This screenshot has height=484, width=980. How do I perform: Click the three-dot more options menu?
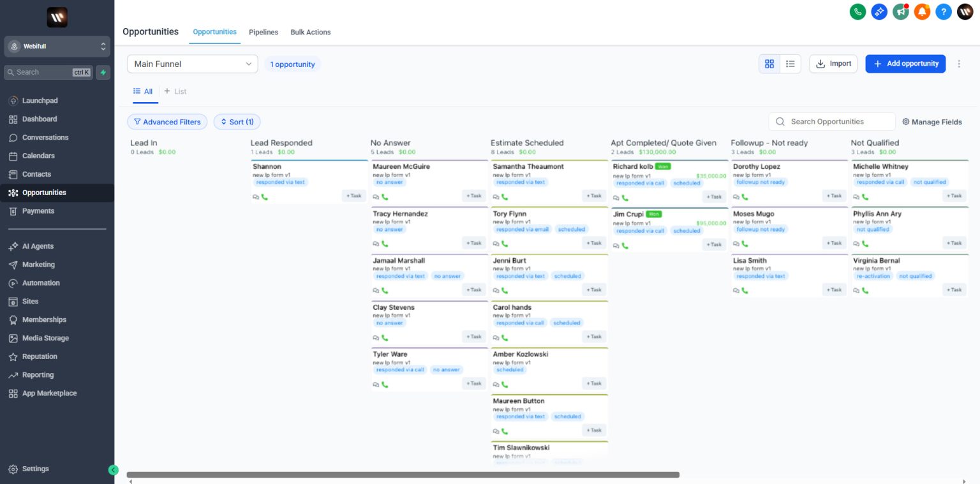click(958, 64)
